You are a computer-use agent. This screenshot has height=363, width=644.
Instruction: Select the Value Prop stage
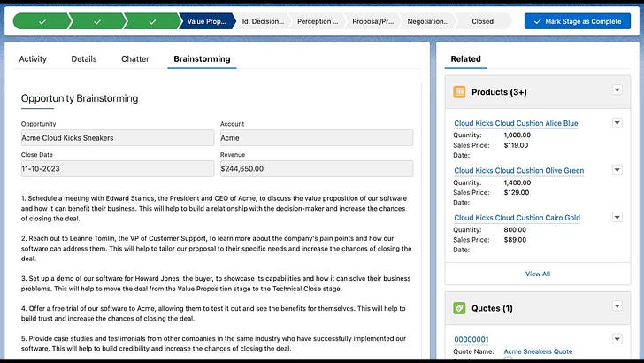(207, 21)
